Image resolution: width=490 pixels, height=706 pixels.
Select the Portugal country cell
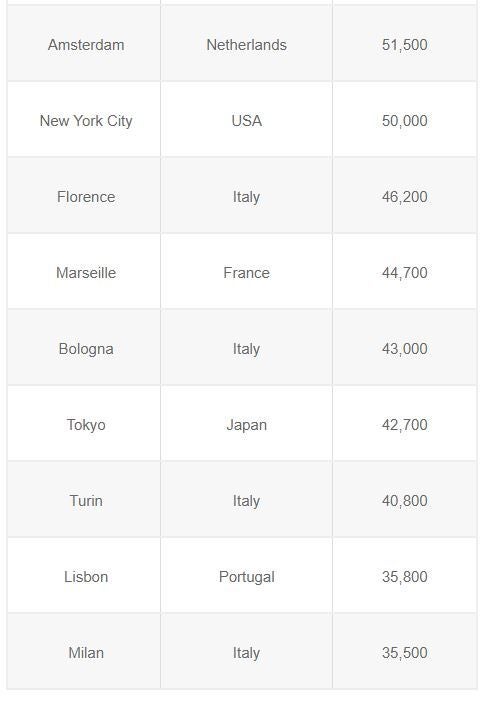click(246, 575)
